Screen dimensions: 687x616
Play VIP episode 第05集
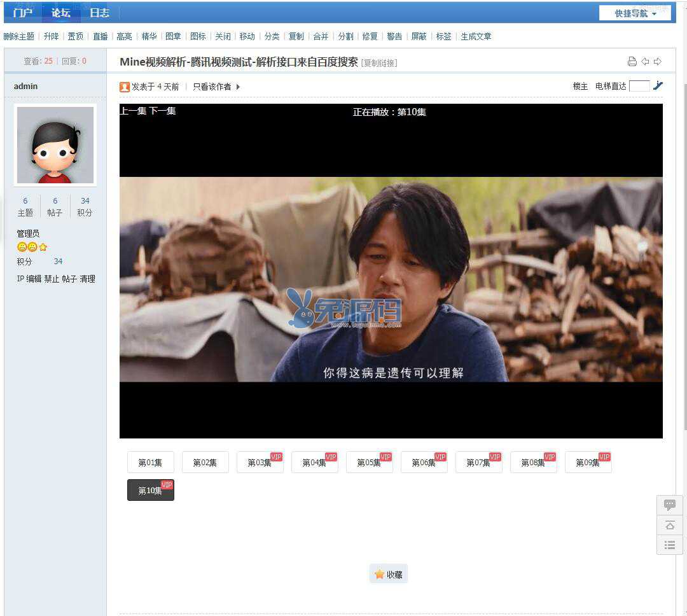(x=370, y=463)
